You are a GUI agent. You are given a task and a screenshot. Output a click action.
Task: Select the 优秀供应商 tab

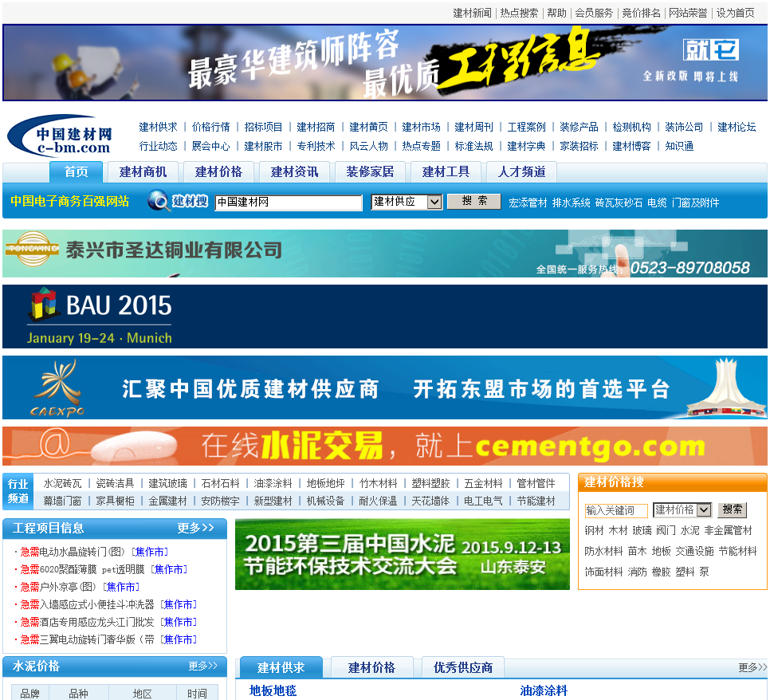[x=462, y=667]
